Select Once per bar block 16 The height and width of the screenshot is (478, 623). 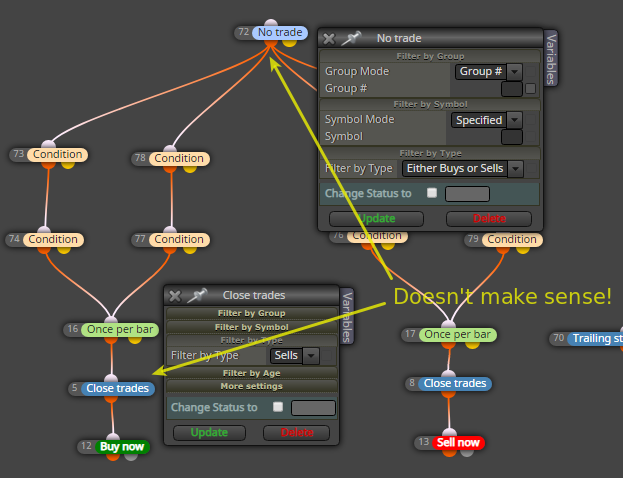120,329
